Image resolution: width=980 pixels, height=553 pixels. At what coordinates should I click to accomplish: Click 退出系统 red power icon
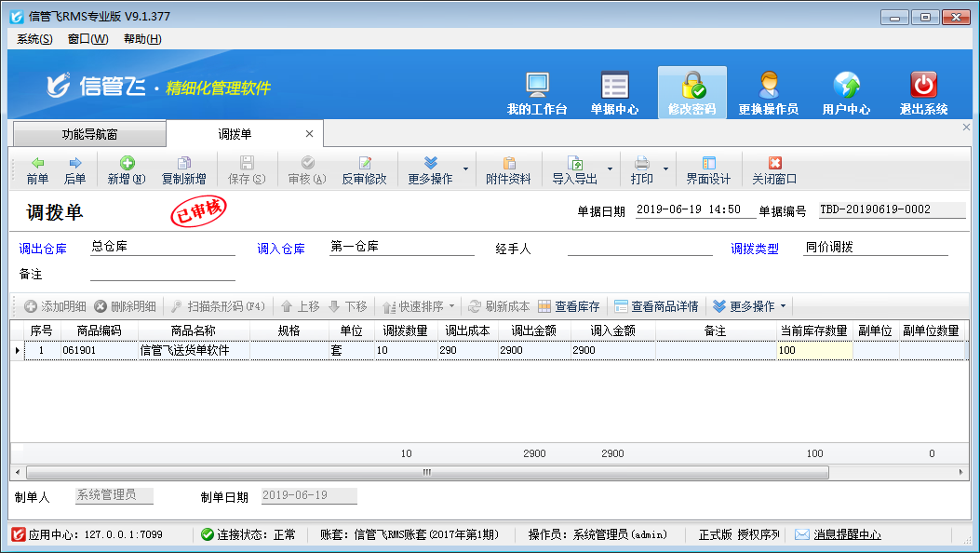point(922,92)
